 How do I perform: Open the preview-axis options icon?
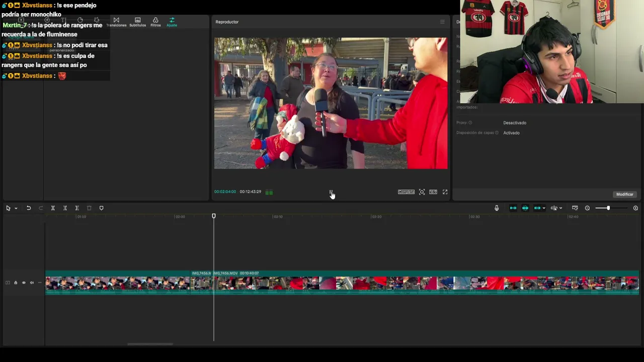(x=554, y=208)
